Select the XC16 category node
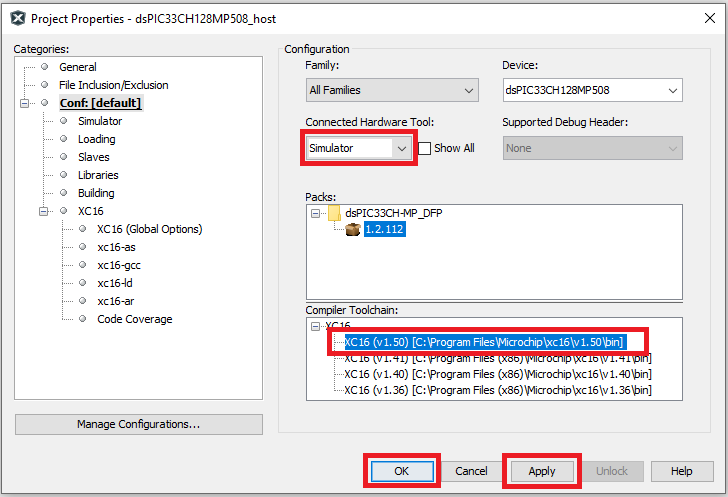Image resolution: width=728 pixels, height=497 pixels. [91, 211]
